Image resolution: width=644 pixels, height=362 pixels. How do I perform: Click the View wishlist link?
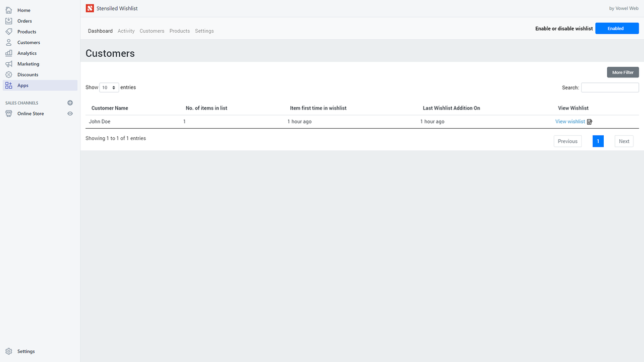[570, 122]
